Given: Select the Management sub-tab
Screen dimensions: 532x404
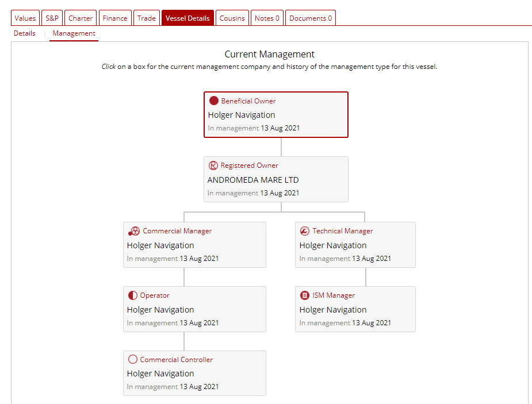Looking at the screenshot, I should click(x=74, y=33).
